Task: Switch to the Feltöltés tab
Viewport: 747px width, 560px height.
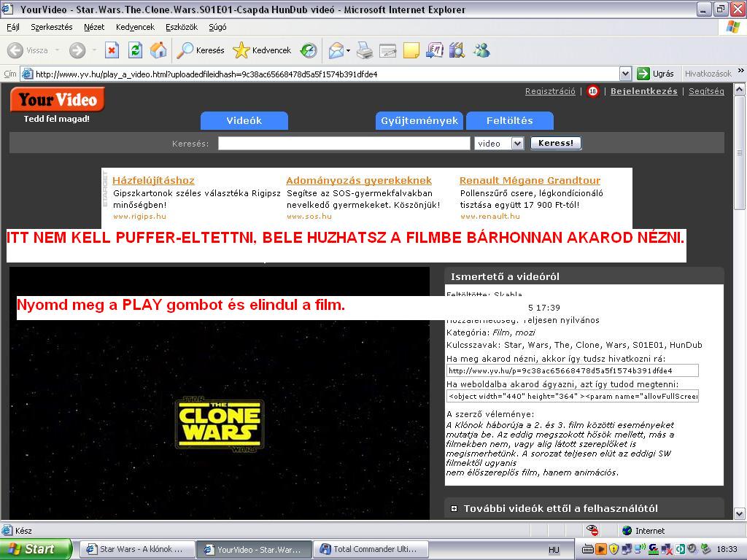Action: 510,121
